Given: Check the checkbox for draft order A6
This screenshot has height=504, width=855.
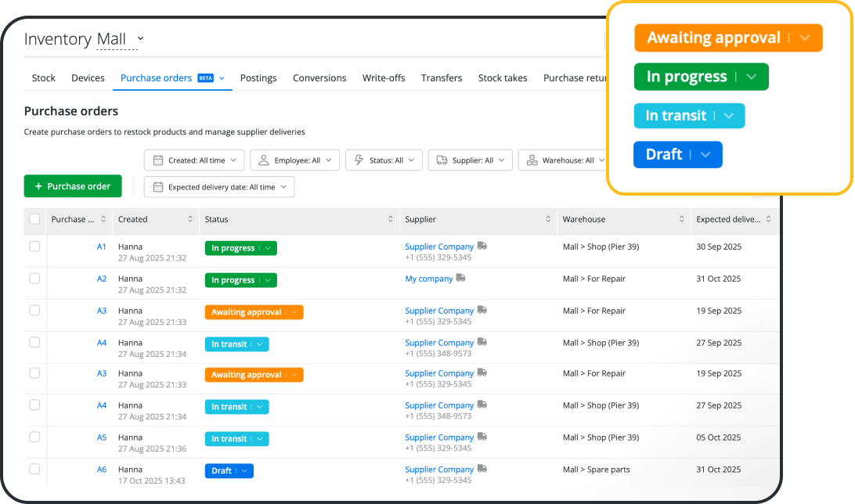Looking at the screenshot, I should tap(34, 469).
